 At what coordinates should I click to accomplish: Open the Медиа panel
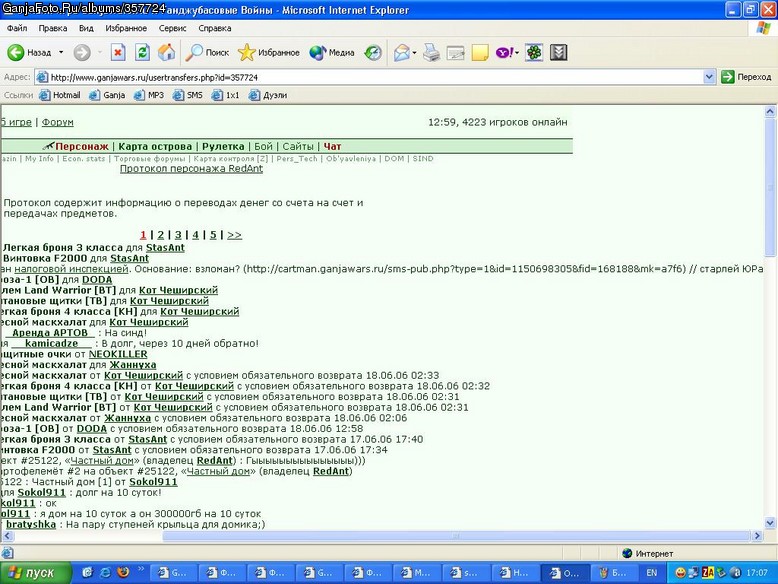[331, 52]
